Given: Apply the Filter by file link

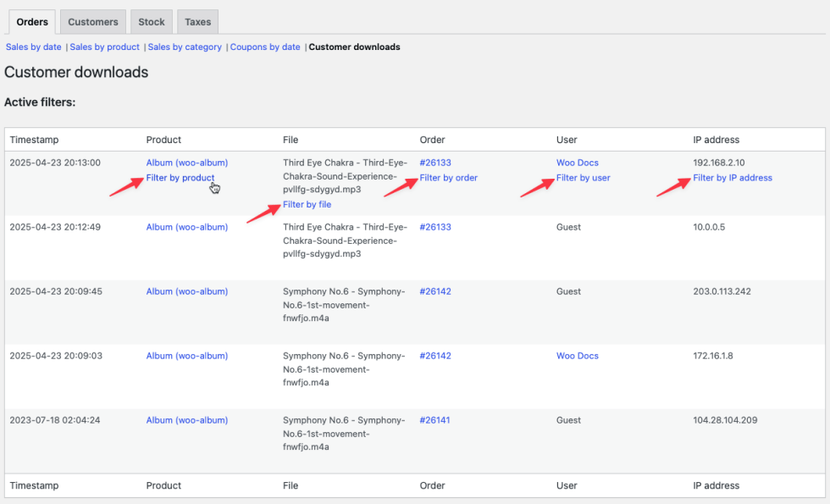Looking at the screenshot, I should [307, 204].
